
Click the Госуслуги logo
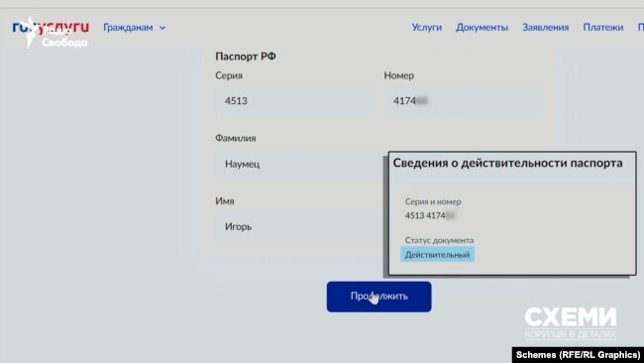click(51, 27)
